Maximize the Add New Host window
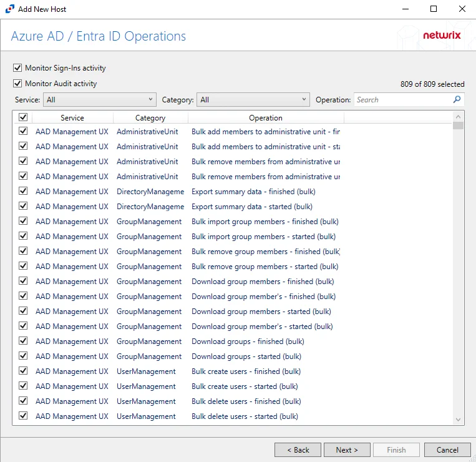The image size is (476, 462). (434, 9)
